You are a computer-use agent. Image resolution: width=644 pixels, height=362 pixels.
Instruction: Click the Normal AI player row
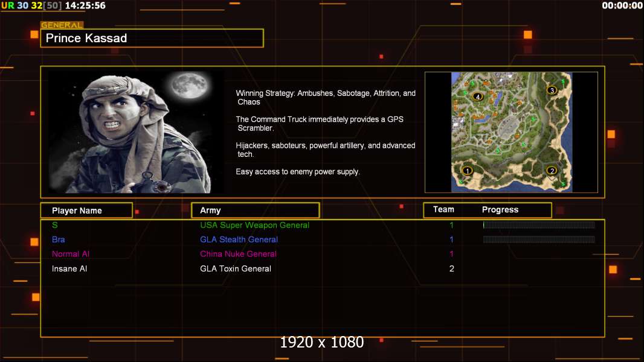tap(323, 254)
